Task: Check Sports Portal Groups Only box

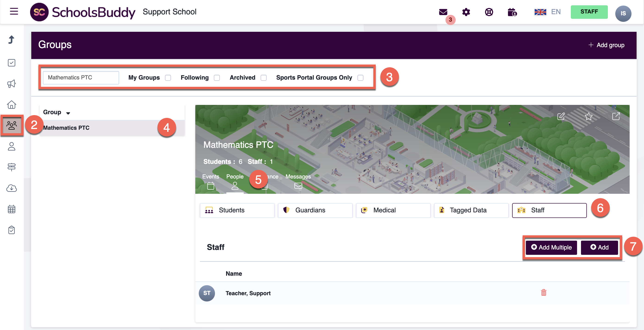Action: tap(360, 78)
